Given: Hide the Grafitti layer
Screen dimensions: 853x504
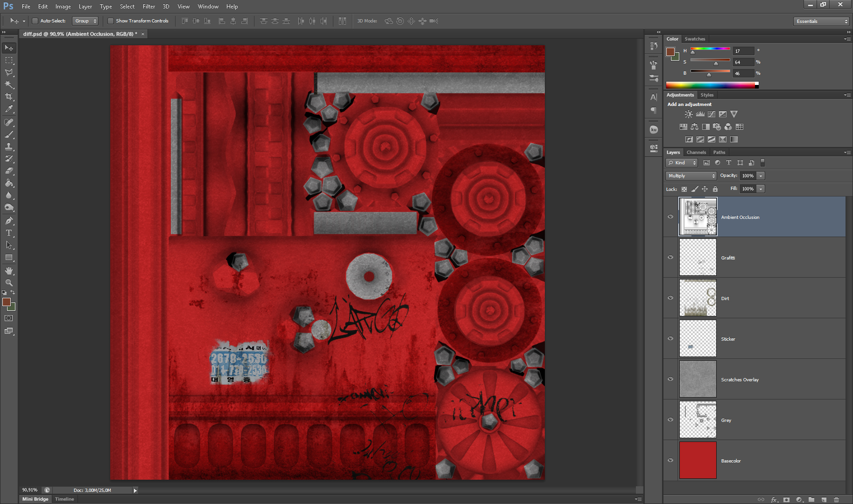Looking at the screenshot, I should click(x=670, y=257).
